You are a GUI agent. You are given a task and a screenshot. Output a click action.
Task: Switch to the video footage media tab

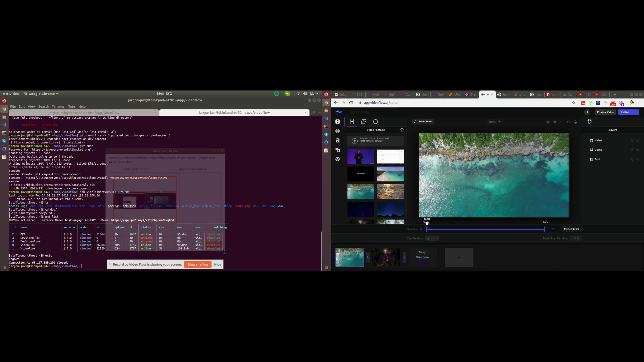(x=352, y=122)
